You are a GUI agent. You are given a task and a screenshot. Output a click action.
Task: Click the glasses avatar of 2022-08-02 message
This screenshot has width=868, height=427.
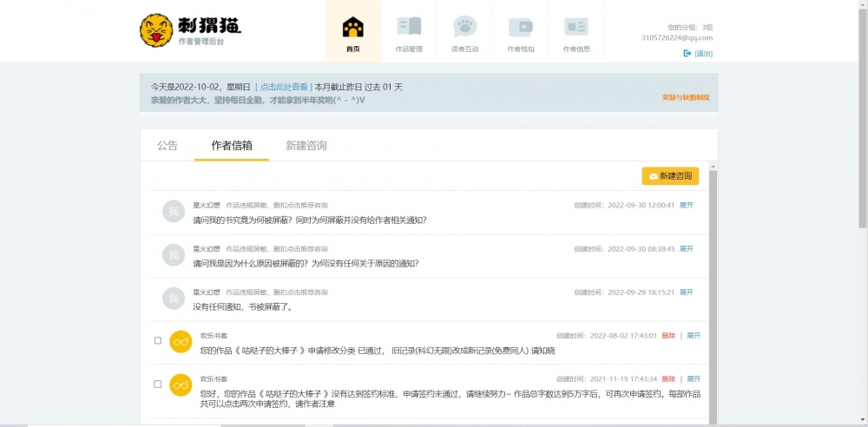click(181, 342)
